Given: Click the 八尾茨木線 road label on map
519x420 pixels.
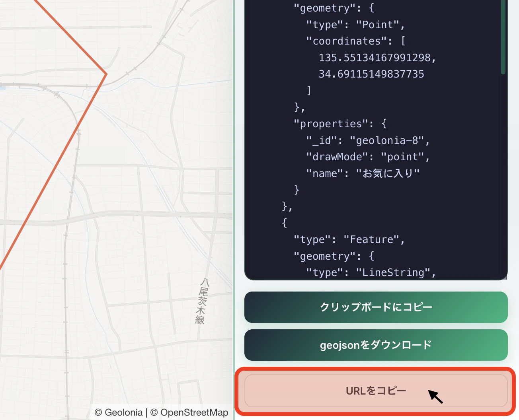Looking at the screenshot, I should (x=202, y=301).
